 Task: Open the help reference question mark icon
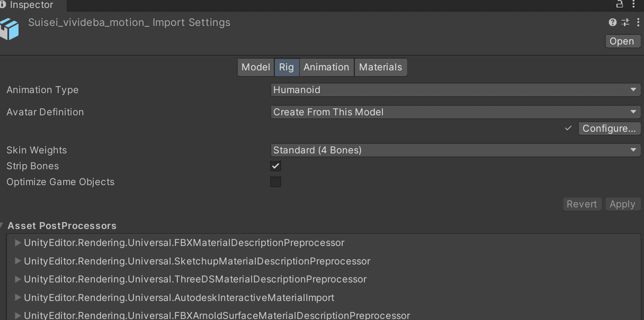pos(612,23)
